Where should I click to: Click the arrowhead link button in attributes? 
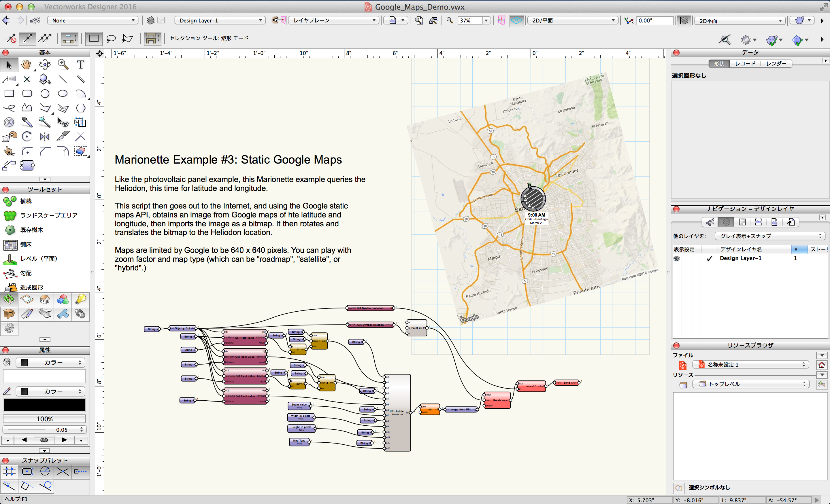click(44, 440)
